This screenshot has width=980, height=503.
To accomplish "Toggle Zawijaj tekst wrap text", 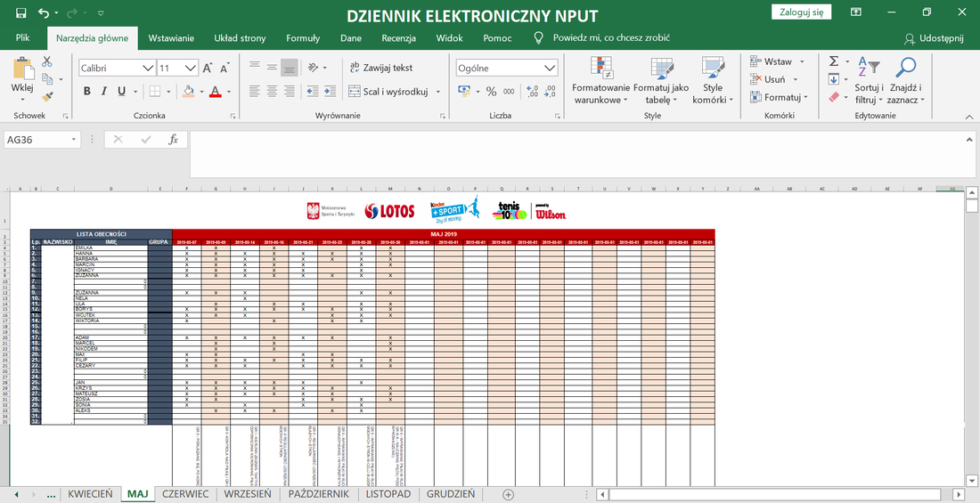I will [x=380, y=68].
